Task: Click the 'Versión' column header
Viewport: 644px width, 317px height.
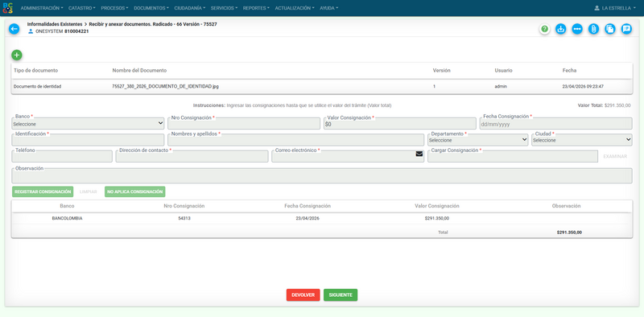Action: (441, 71)
